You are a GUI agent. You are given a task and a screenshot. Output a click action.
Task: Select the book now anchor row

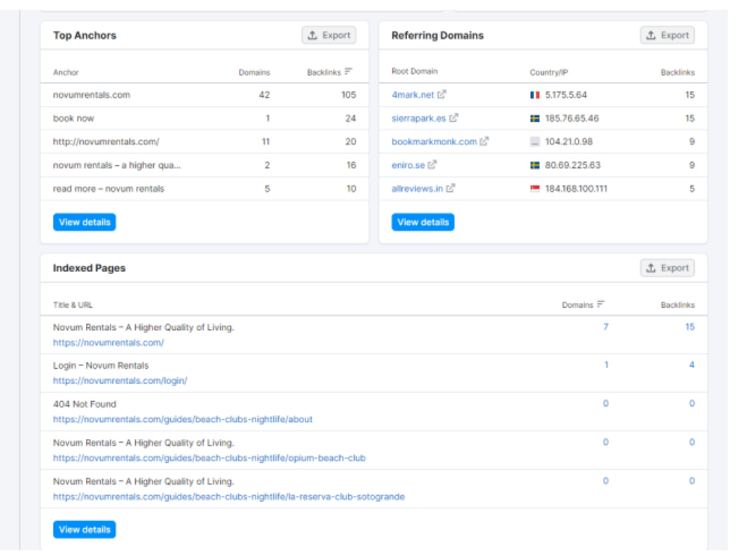[205, 118]
